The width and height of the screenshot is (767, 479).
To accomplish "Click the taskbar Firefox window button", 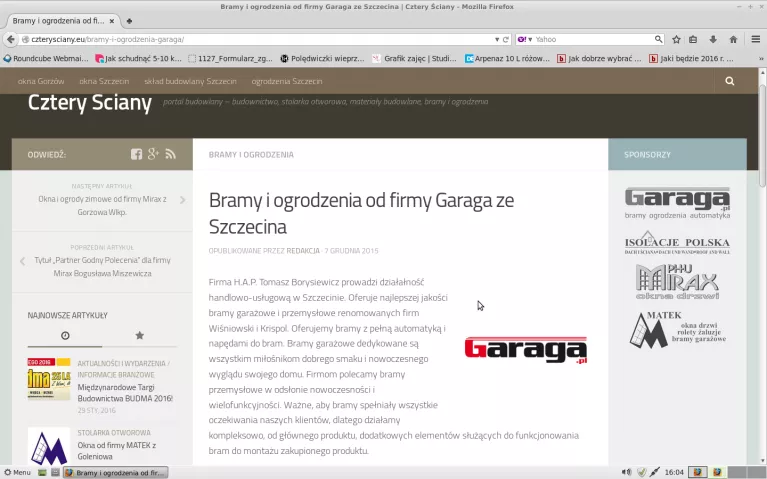I will coord(116,473).
